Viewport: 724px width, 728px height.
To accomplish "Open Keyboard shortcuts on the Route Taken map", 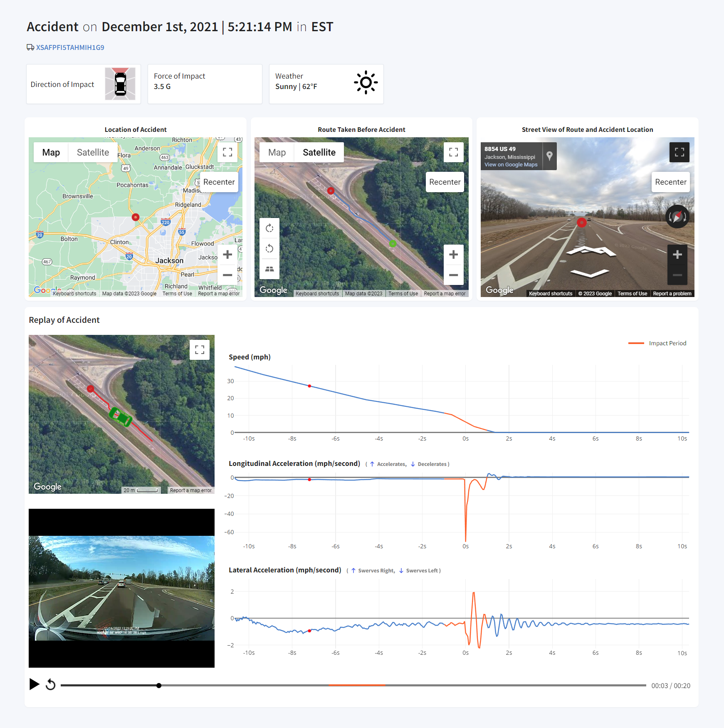I will tap(318, 293).
